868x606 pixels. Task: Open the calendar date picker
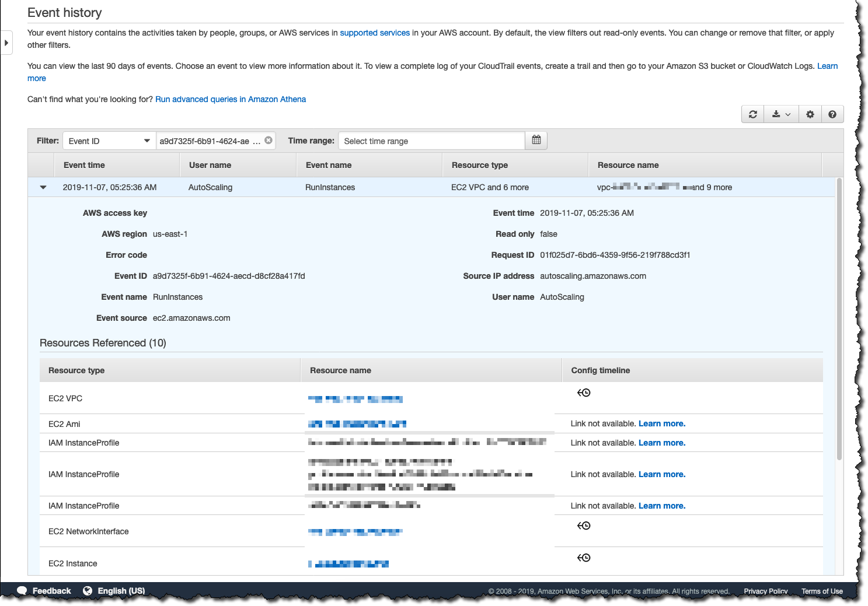(x=536, y=140)
